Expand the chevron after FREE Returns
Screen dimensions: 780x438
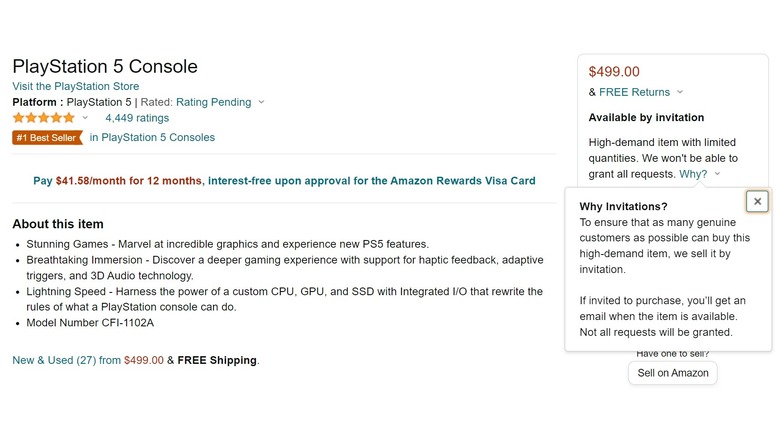coord(680,93)
